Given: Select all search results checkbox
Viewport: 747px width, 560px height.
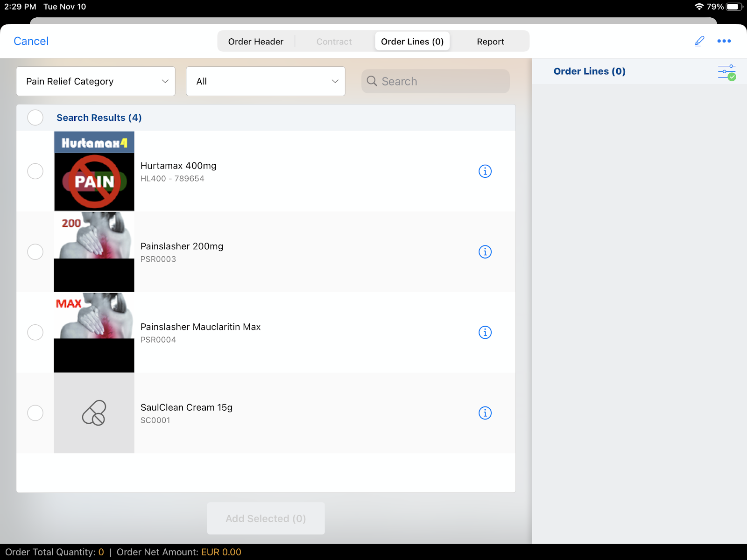Looking at the screenshot, I should click(x=35, y=118).
